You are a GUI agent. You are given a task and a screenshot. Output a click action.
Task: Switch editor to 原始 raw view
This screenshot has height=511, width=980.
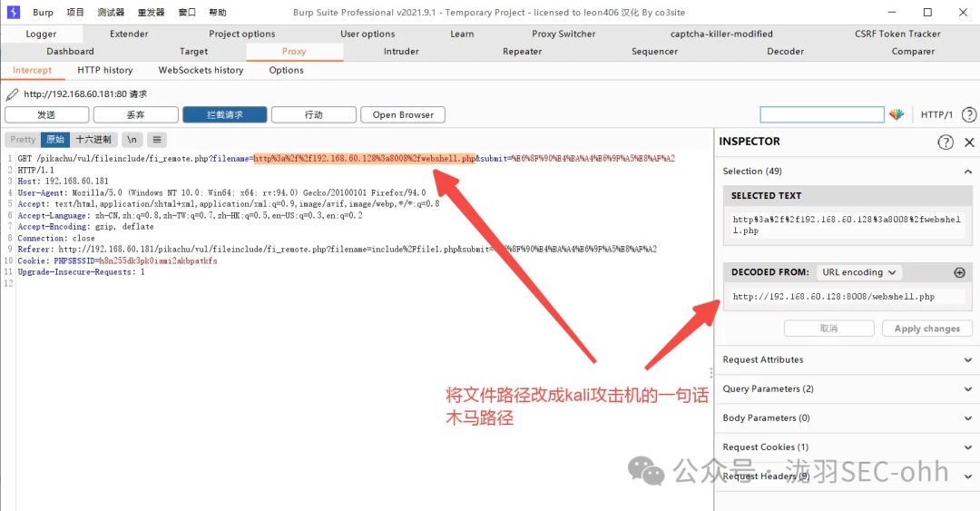tap(55, 140)
